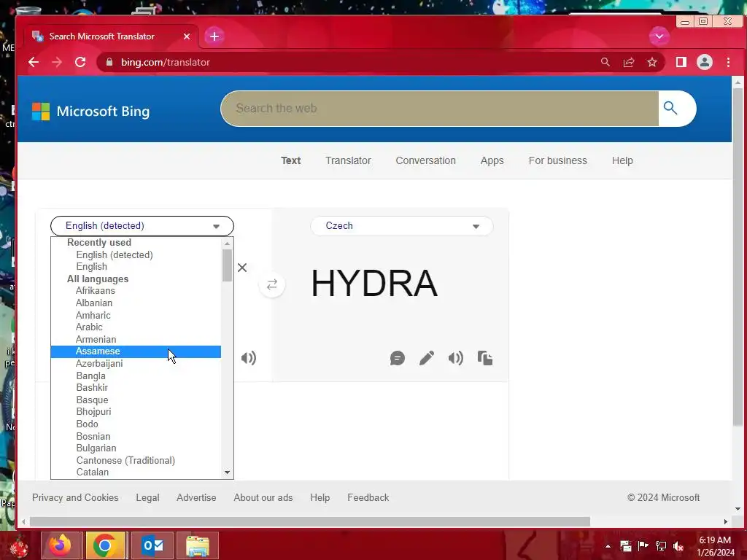Screen dimensions: 747x560
Task: Click the Bing search magnifier button
Action: (670, 109)
